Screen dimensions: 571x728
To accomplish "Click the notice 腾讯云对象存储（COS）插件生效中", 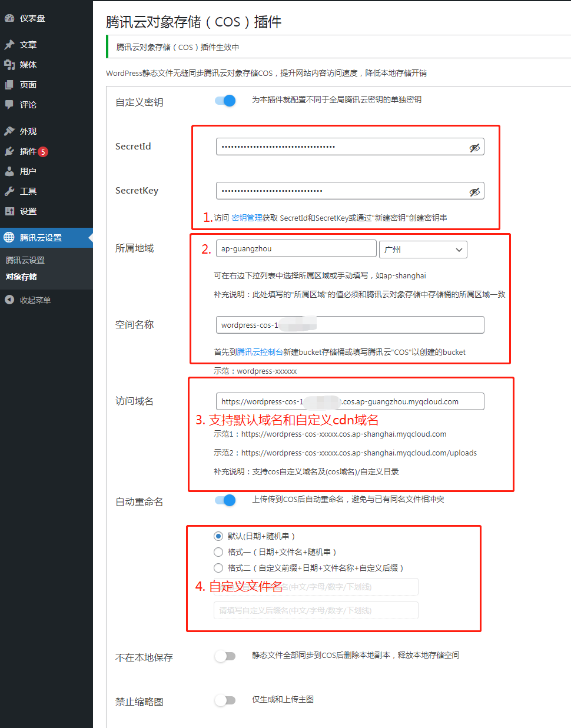I will coord(178,47).
